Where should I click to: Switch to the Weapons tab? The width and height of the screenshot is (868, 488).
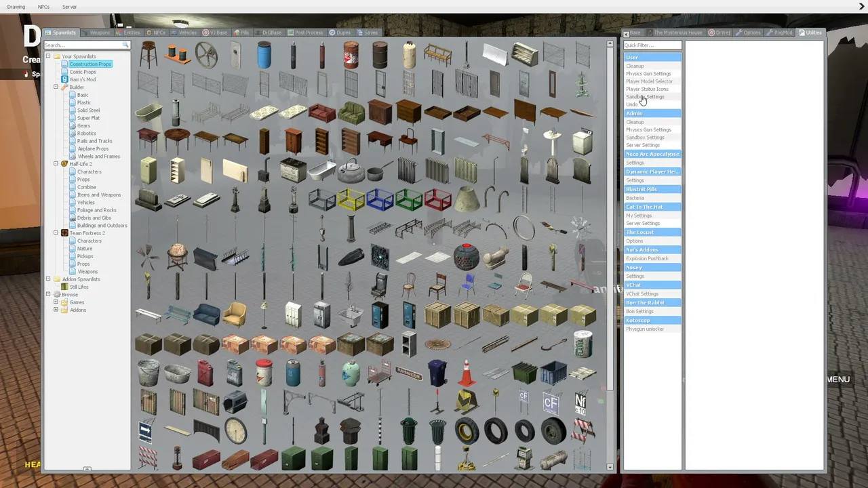(96, 33)
